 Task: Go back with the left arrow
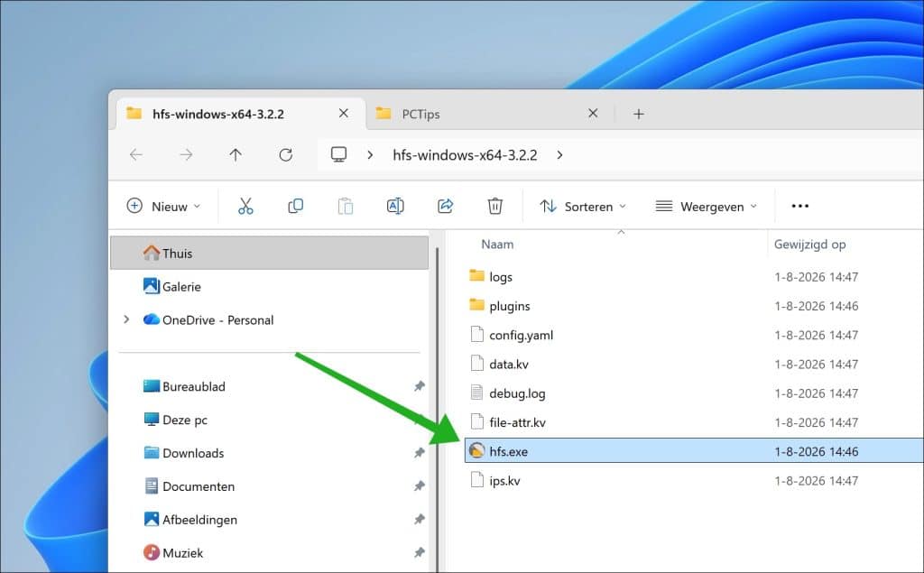point(136,154)
